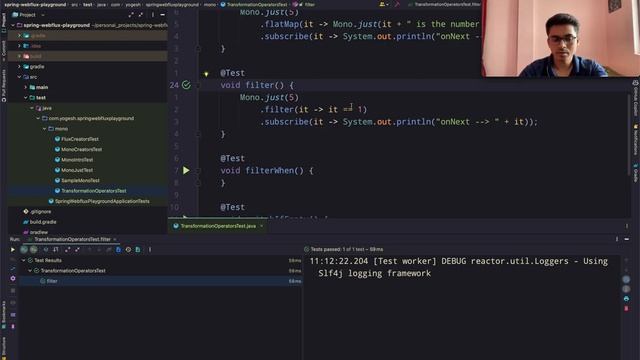Viewport: 640px width, 360px height.
Task: Toggle Notifications panel on right strip
Action: pos(636,140)
